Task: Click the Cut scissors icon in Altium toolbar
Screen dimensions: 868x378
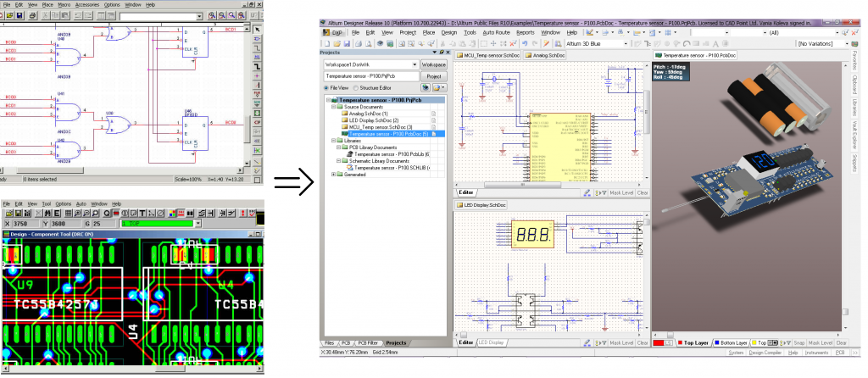Action: [x=442, y=43]
